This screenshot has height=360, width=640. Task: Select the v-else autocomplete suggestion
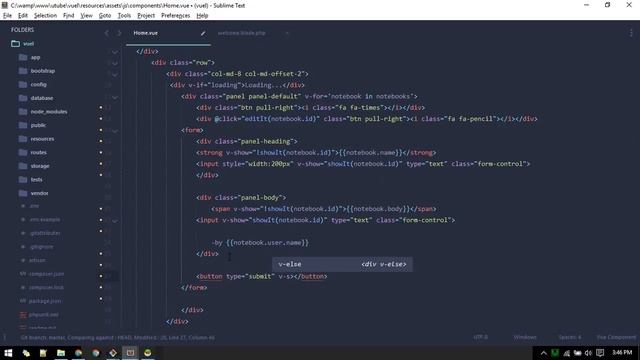pyautogui.click(x=342, y=264)
